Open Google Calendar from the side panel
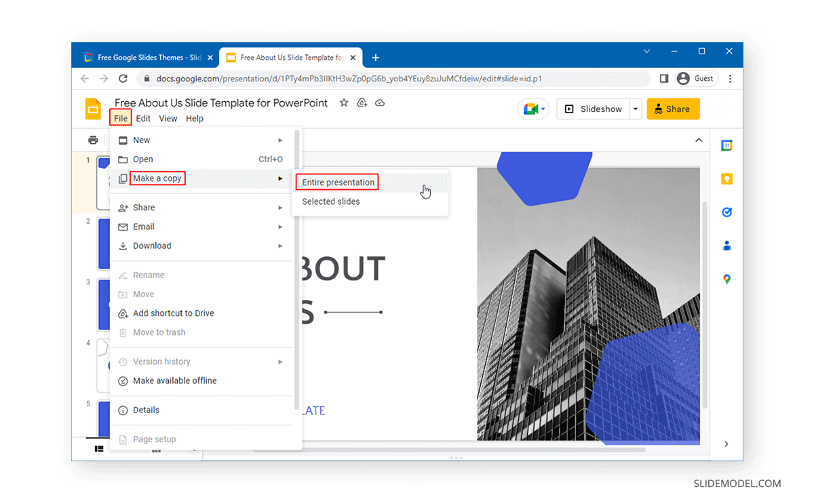 tap(726, 145)
